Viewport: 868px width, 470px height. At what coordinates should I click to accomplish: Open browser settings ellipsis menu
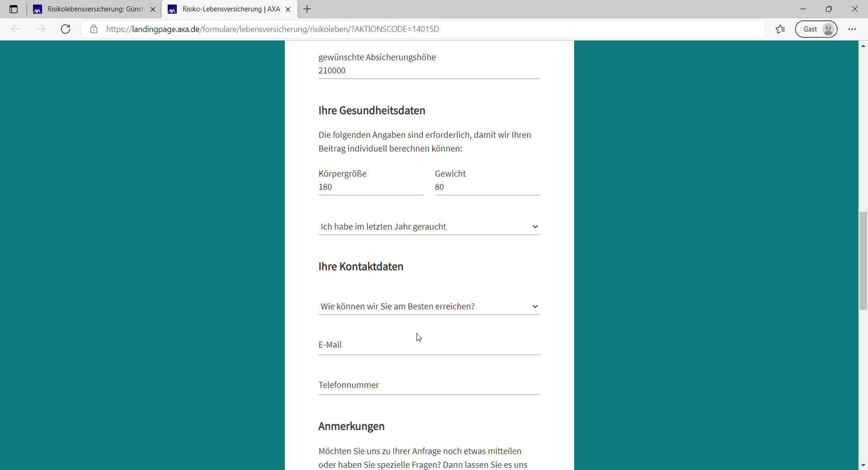coord(852,29)
